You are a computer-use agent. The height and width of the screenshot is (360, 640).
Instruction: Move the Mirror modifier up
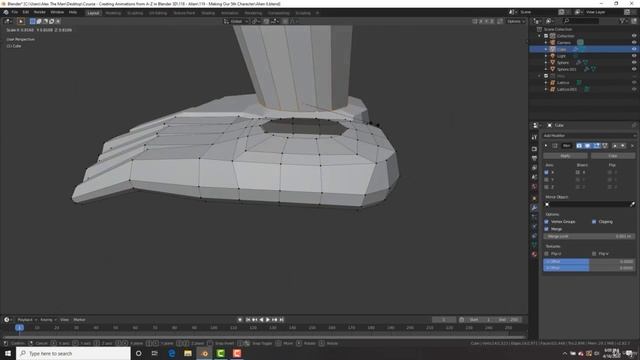[615, 146]
